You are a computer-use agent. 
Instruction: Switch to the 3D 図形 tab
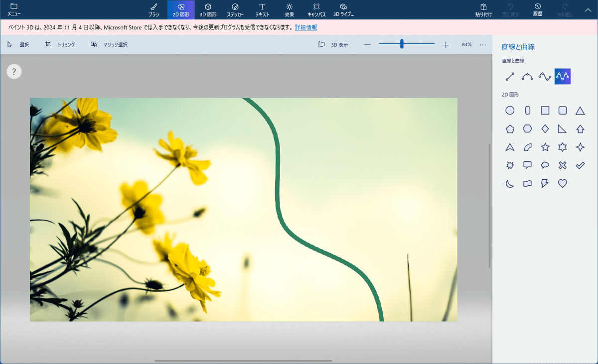tap(208, 9)
